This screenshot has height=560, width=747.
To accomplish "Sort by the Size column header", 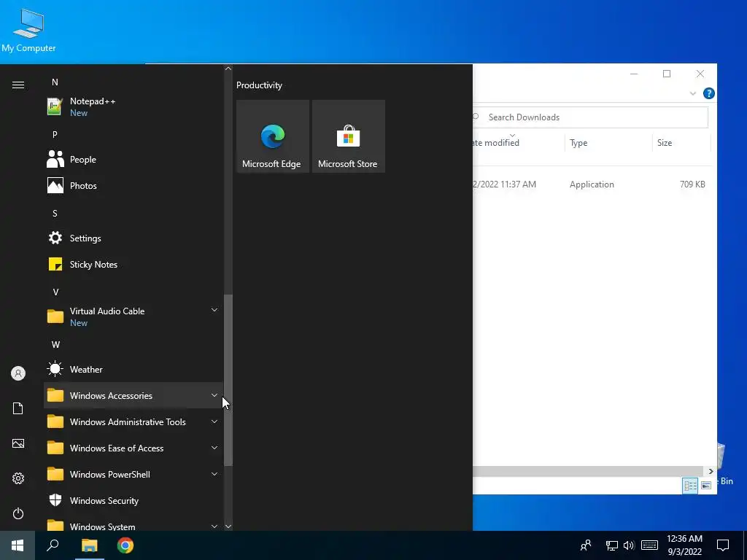I will pyautogui.click(x=681, y=143).
